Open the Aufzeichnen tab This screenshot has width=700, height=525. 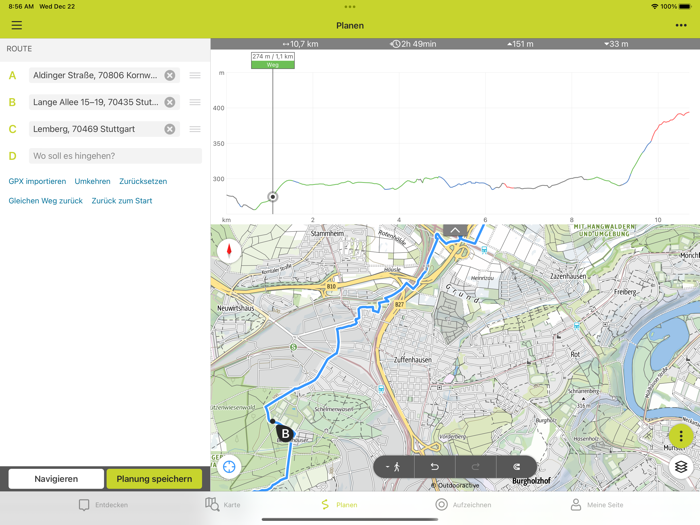(463, 505)
